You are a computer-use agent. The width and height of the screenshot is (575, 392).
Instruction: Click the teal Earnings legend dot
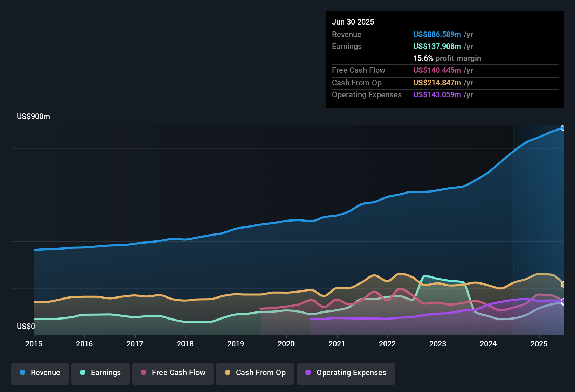pos(83,372)
